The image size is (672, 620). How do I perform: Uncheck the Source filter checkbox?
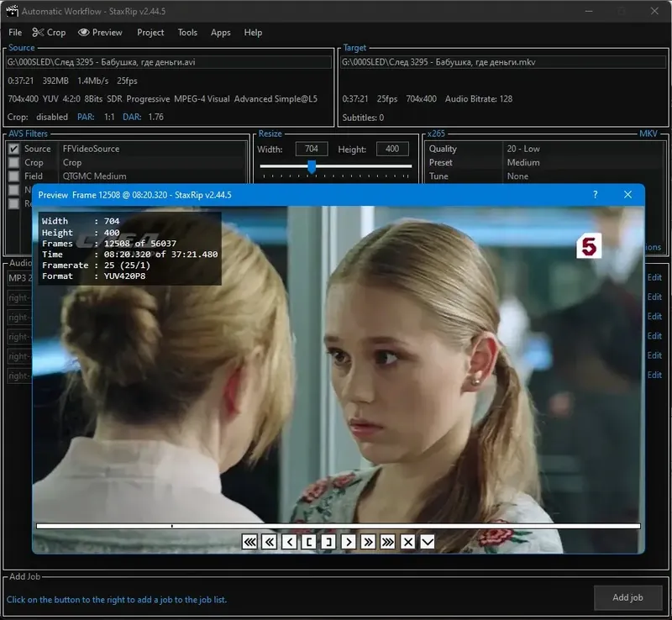coord(13,149)
